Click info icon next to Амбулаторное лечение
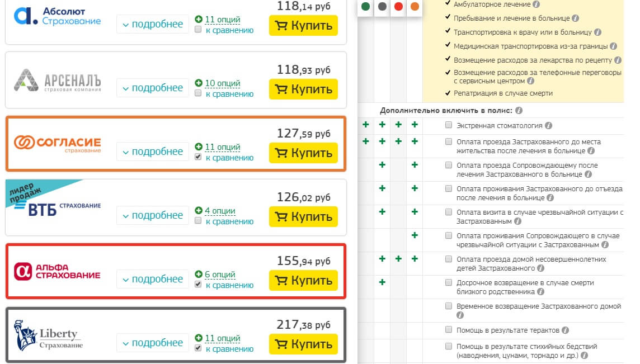640x364 pixels. tap(537, 4)
